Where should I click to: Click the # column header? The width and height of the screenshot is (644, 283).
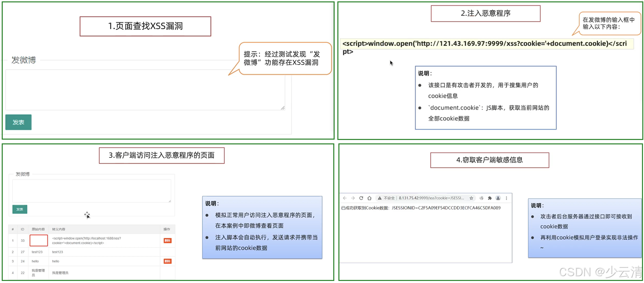13,229
